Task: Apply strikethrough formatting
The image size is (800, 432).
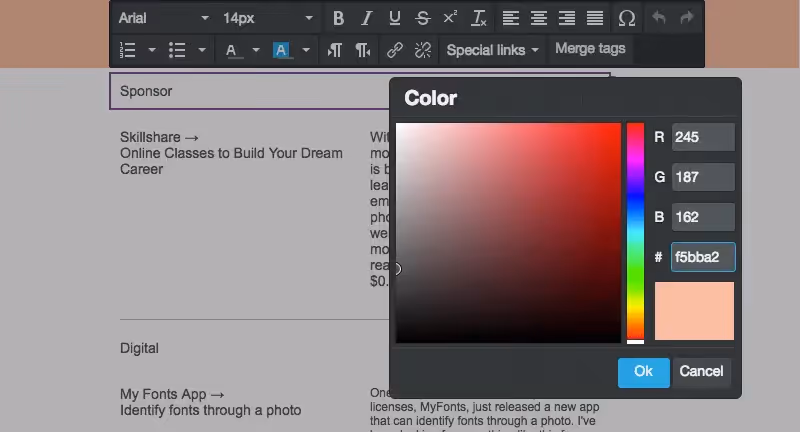Action: 422,18
